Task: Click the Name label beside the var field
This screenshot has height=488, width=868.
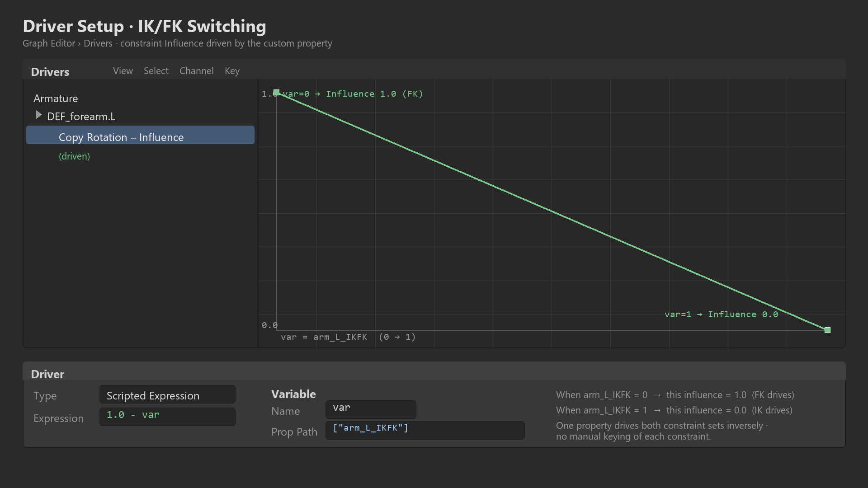Action: (285, 411)
